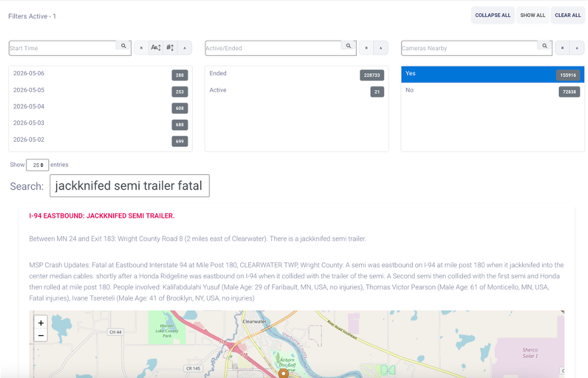Focus the Cameras Nearby search field
This screenshot has height=378, width=588.
pyautogui.click(x=470, y=48)
